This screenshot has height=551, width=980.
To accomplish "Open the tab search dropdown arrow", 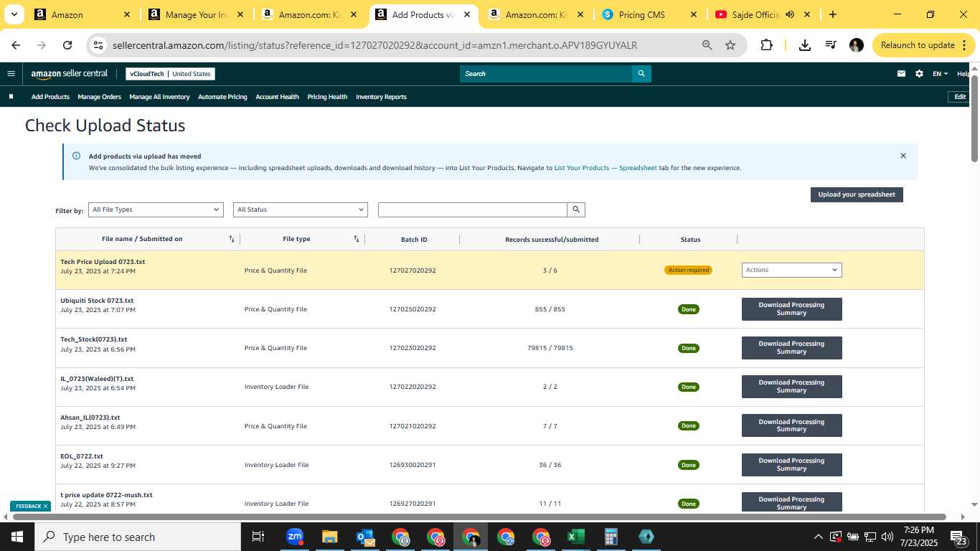I will point(14,14).
